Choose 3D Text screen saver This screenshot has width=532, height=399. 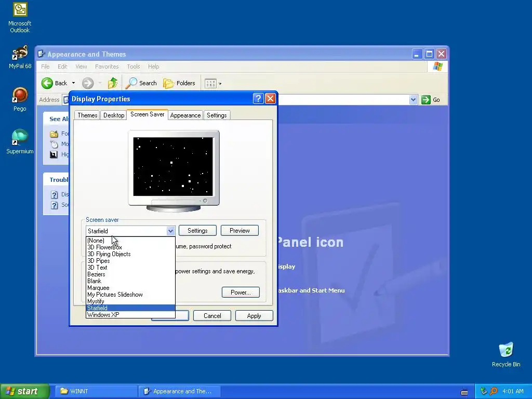130,268
